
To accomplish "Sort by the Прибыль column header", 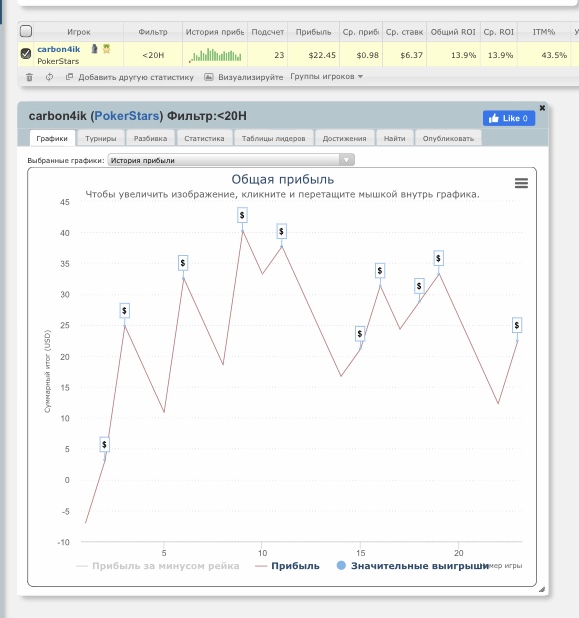I will tap(313, 32).
